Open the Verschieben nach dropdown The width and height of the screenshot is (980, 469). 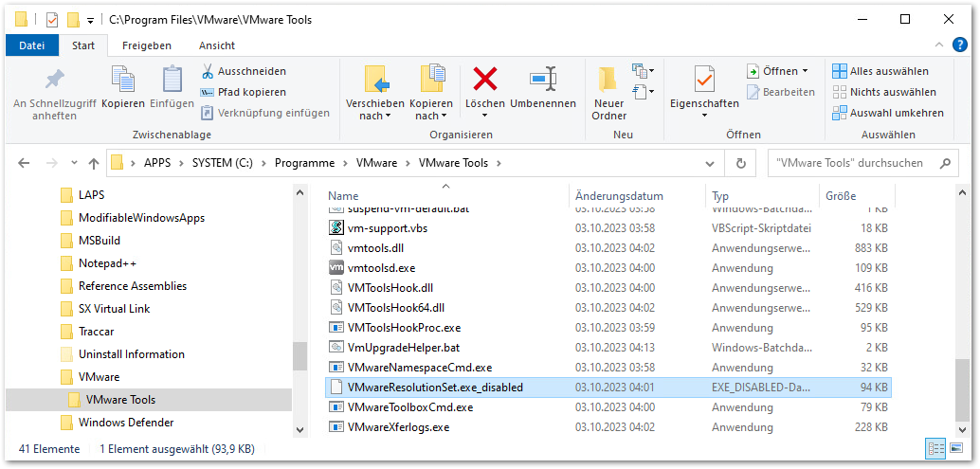point(375,117)
